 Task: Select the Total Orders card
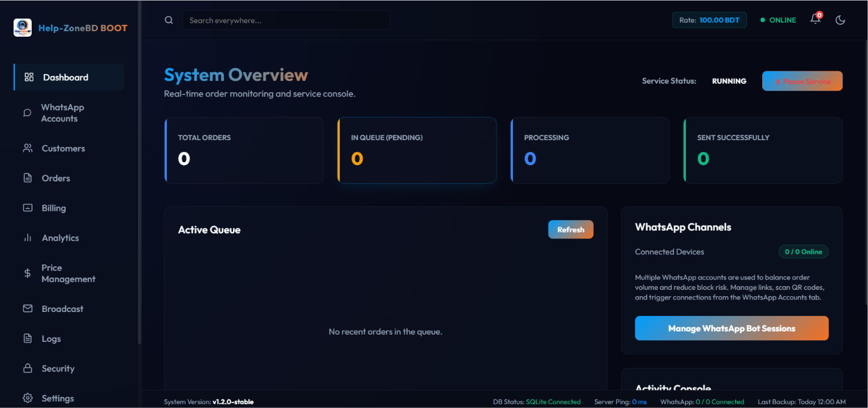pyautogui.click(x=244, y=150)
